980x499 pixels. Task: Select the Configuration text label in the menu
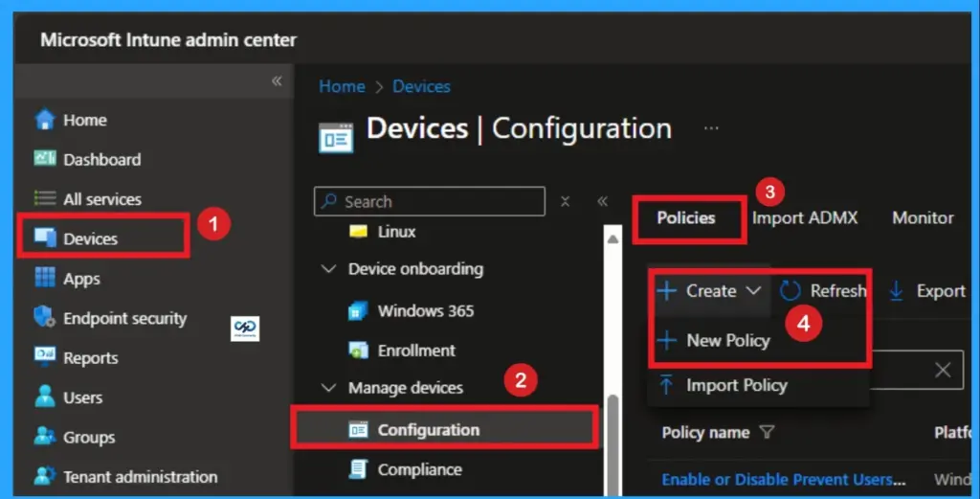tap(428, 430)
